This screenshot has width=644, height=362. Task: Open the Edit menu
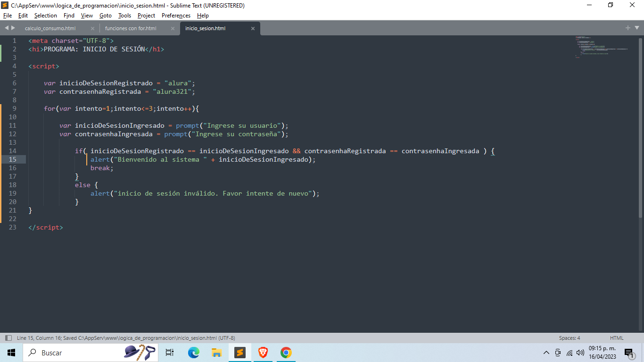coord(23,16)
